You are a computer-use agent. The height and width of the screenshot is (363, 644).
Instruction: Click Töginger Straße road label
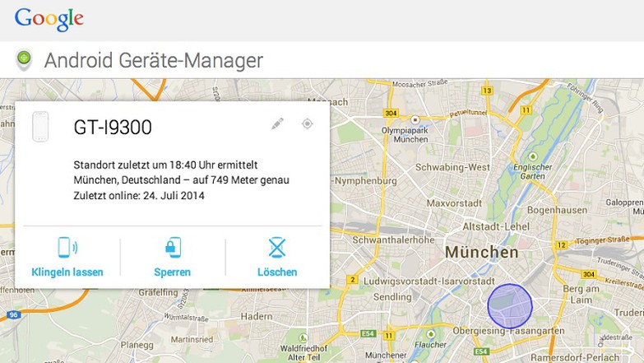[603, 240]
